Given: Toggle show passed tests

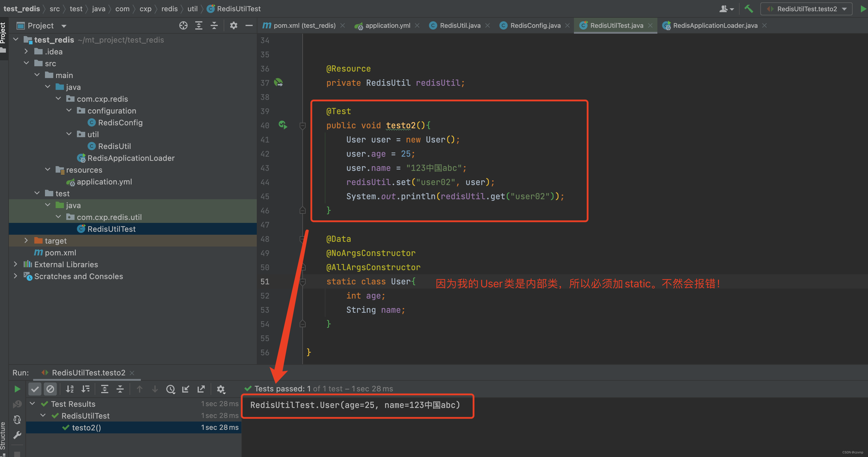Looking at the screenshot, I should [35, 389].
